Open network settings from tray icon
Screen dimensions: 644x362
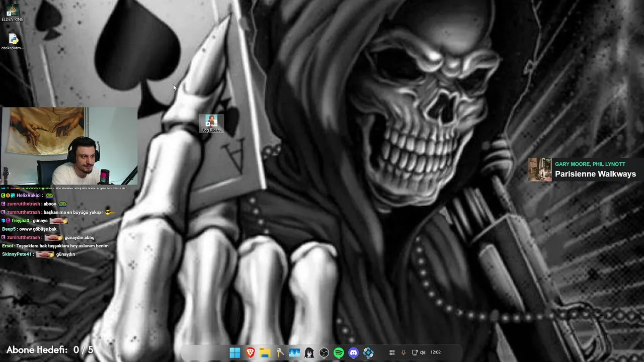click(415, 352)
